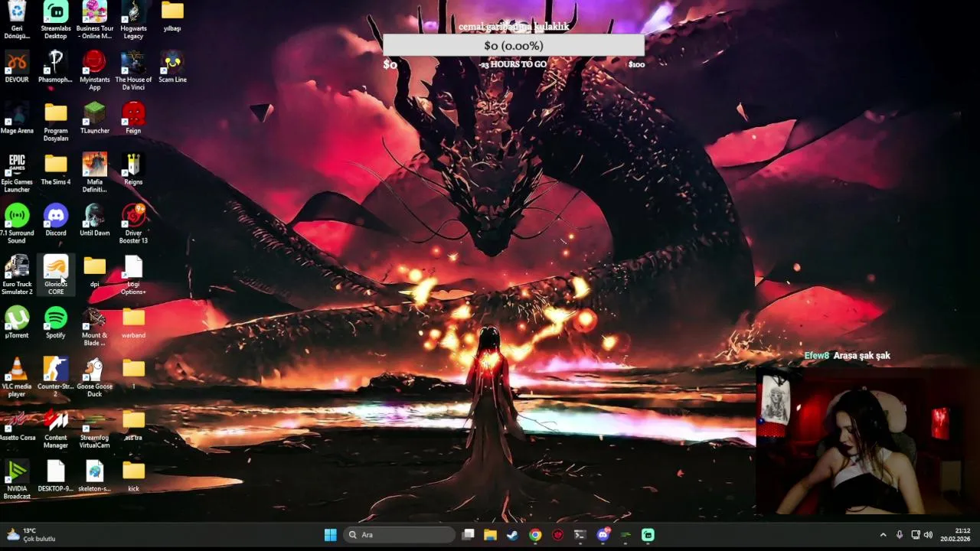Click the taskbar search box Ara
Viewport: 980px width, 551px height.
point(400,535)
